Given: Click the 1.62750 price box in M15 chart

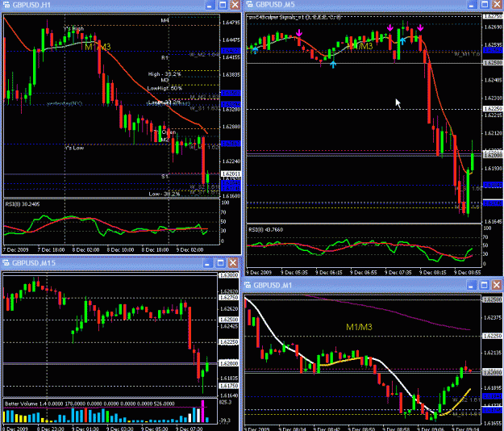Looking at the screenshot, I should pos(228,298).
